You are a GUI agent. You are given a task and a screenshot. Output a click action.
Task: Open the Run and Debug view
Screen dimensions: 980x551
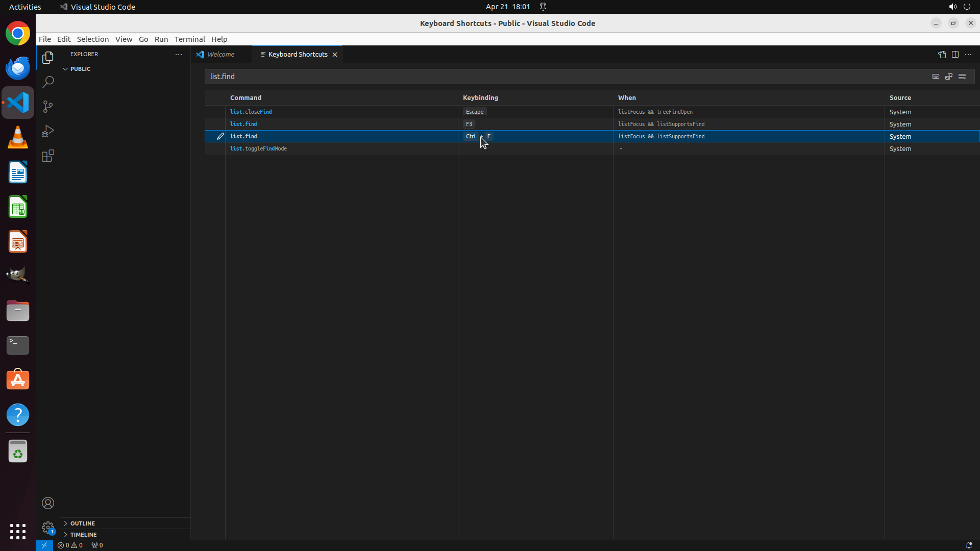pyautogui.click(x=47, y=132)
